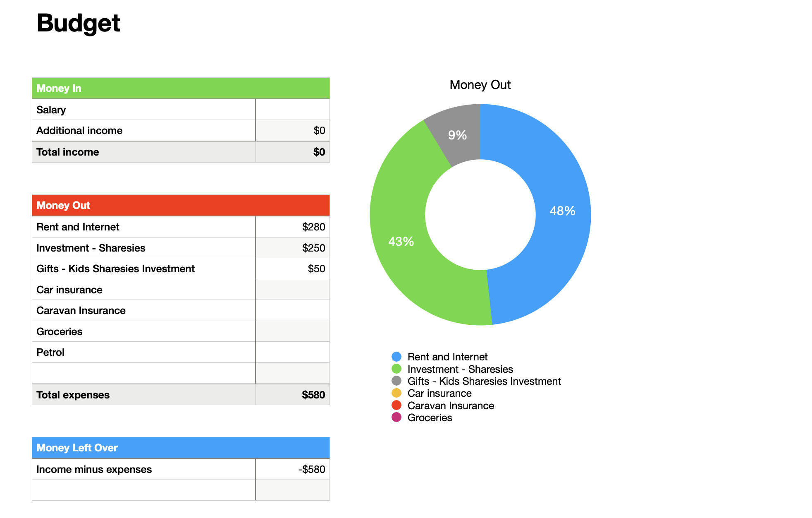Click the empty Groceries amount cell
The image size is (812, 518).
tap(292, 331)
